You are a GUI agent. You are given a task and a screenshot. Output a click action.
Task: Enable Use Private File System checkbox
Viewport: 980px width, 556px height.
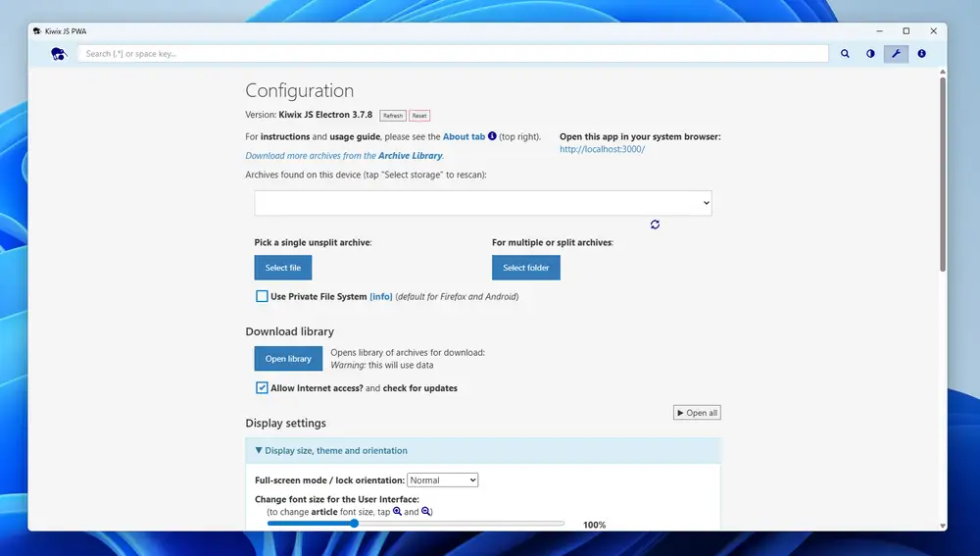[262, 296]
